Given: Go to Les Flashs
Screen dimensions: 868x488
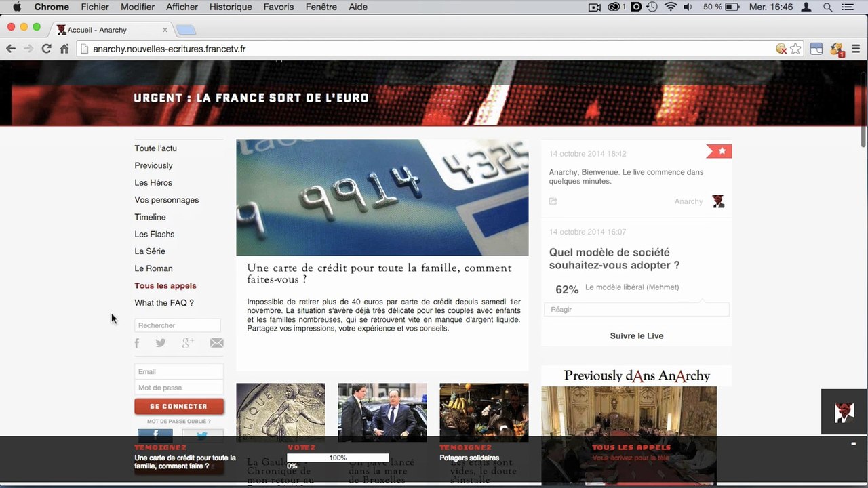Looking at the screenshot, I should coord(155,235).
